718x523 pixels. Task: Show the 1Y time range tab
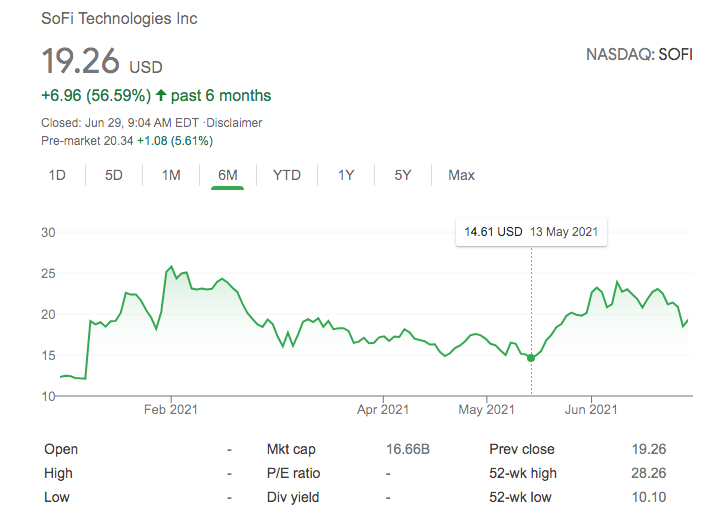tap(346, 175)
